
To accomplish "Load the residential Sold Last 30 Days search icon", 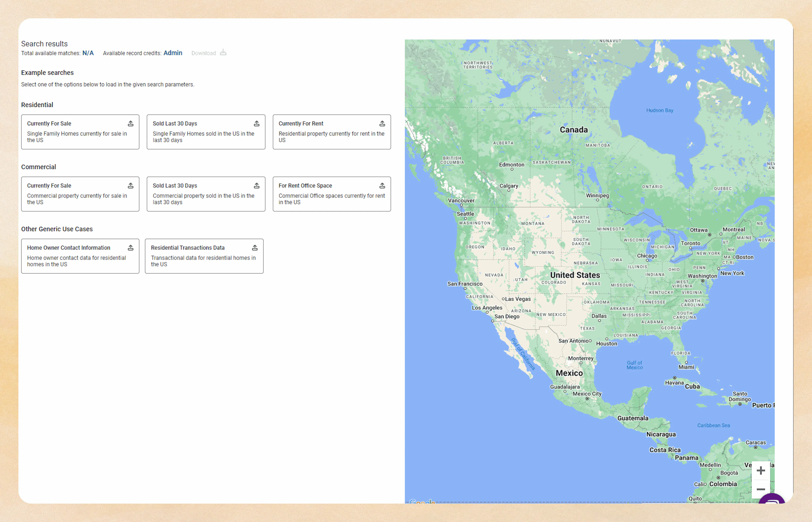I will (x=257, y=123).
